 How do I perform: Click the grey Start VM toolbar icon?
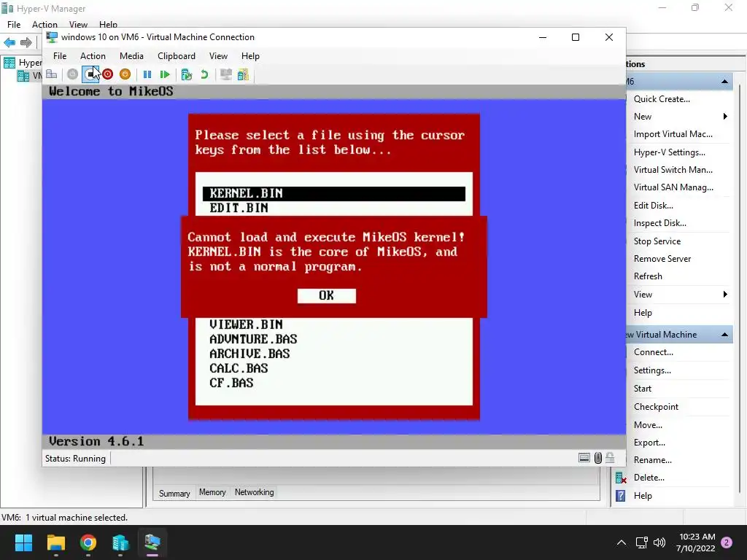point(72,74)
